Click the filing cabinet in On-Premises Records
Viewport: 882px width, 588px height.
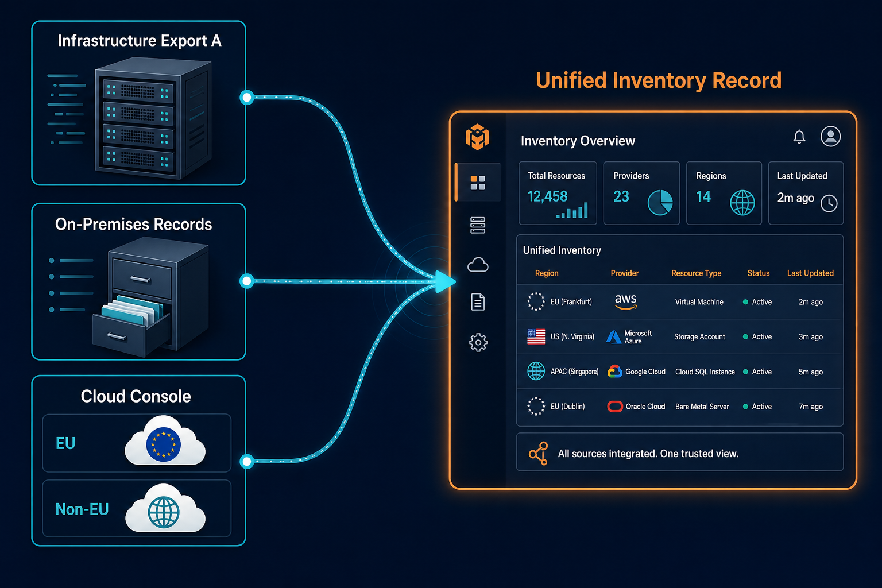pos(151,296)
